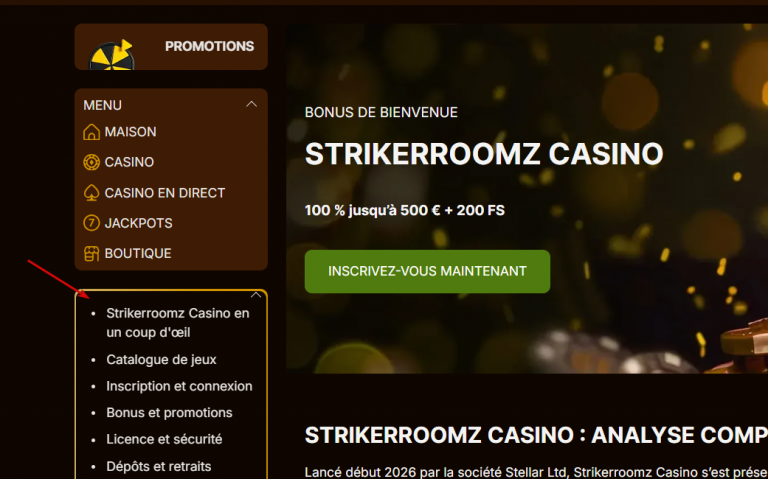This screenshot has height=479, width=768.
Task: Jump to Strikerroomz Casino en un coup d'œil
Action: pyautogui.click(x=178, y=323)
